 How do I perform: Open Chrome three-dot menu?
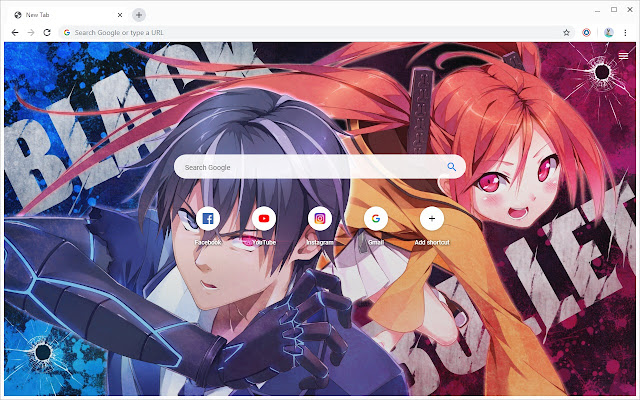click(625, 33)
